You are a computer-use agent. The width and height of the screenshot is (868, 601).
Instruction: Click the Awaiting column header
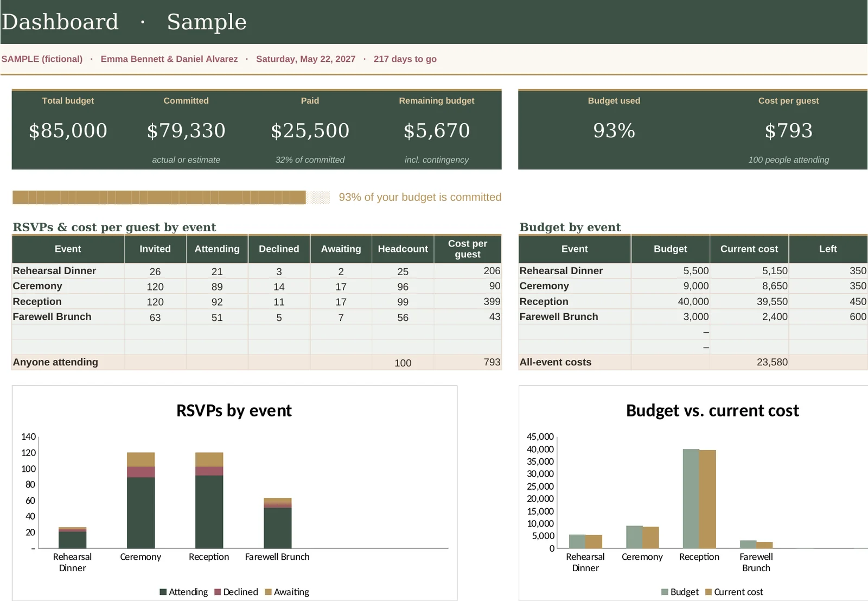click(341, 249)
